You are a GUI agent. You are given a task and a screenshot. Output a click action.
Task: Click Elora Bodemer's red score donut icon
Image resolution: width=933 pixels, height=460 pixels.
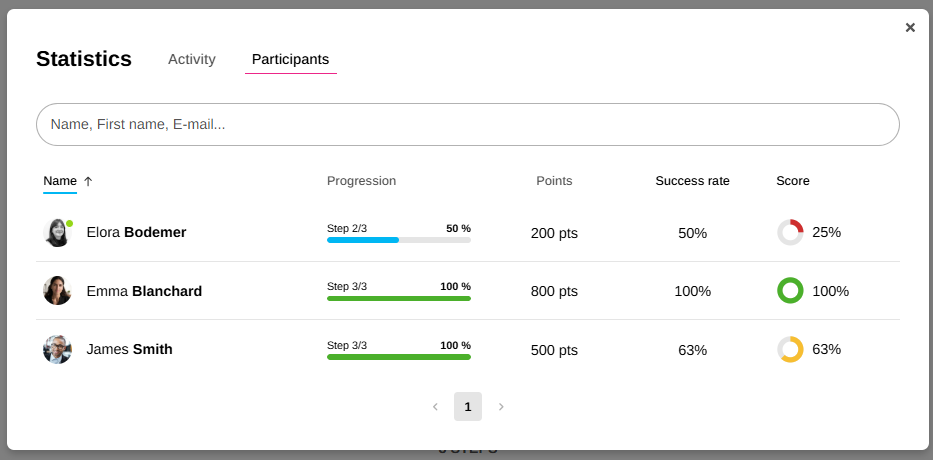tap(790, 233)
